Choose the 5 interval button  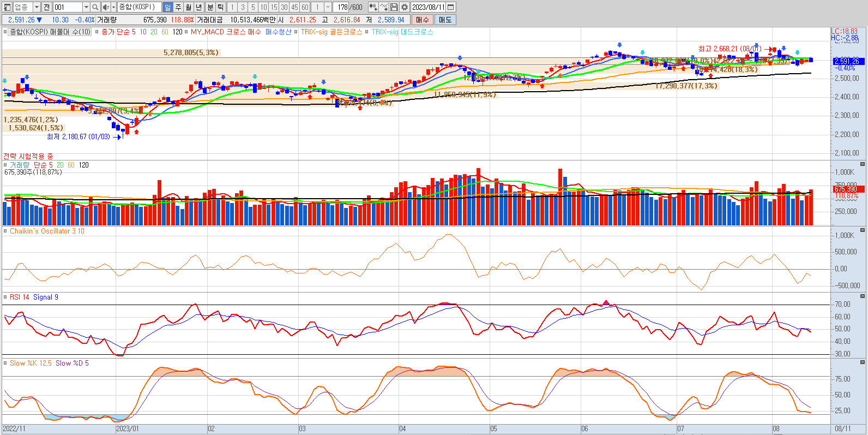click(x=253, y=7)
